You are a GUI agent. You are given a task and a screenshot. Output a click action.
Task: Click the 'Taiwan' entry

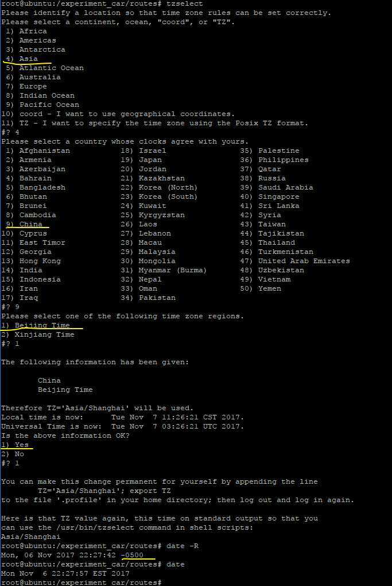pyautogui.click(x=272, y=224)
